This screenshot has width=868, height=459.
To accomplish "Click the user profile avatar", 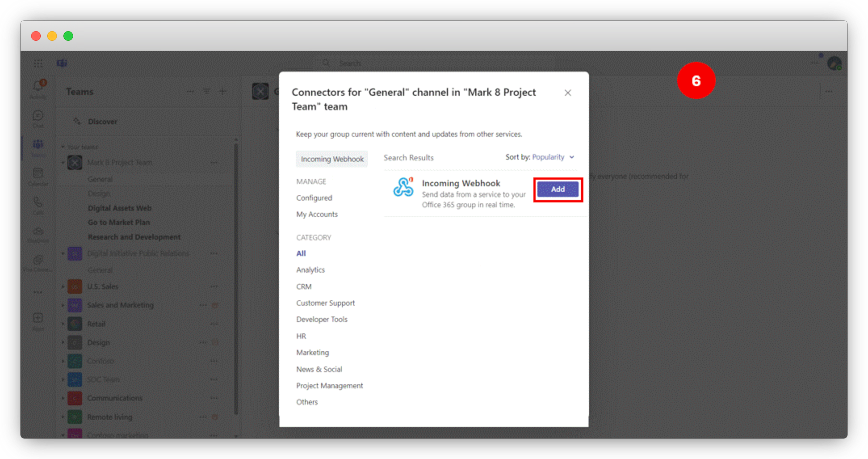I will 834,63.
